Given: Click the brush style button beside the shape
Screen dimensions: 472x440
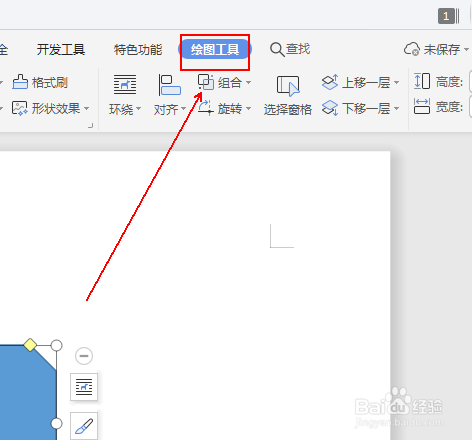Looking at the screenshot, I should 84,426.
